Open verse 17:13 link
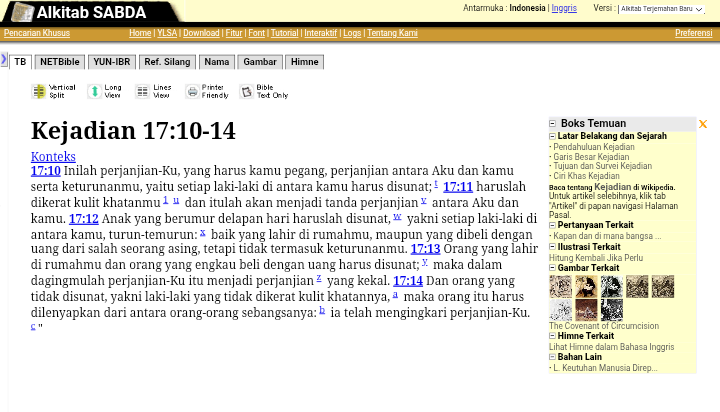Image resolution: width=720 pixels, height=412 pixels. pyautogui.click(x=425, y=249)
